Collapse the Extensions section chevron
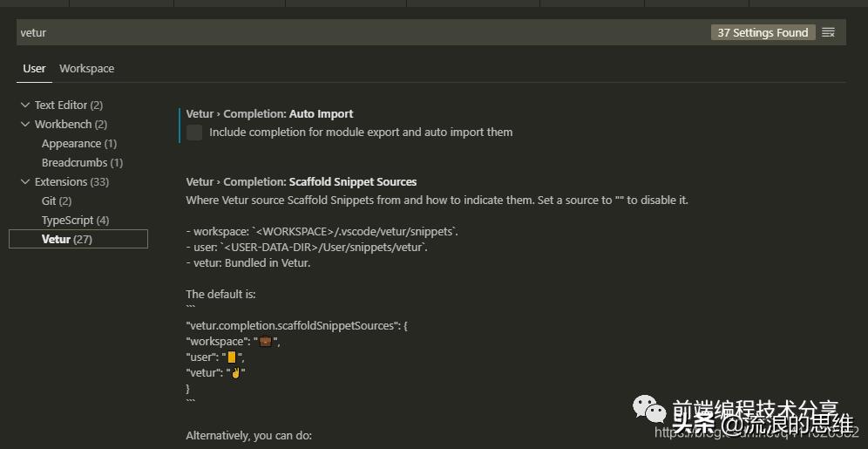The height and width of the screenshot is (449, 868). (x=24, y=182)
